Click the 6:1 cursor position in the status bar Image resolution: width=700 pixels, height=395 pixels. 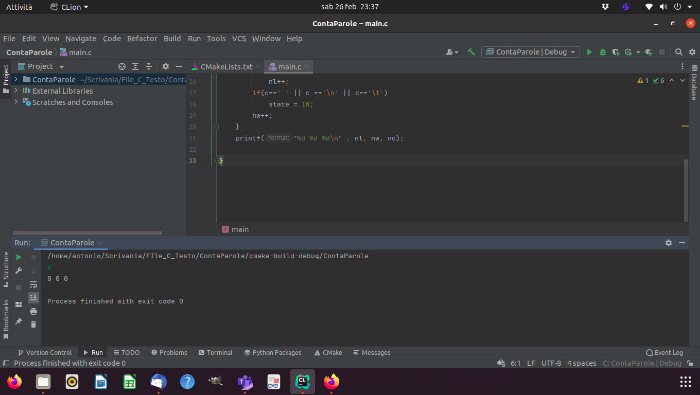516,363
